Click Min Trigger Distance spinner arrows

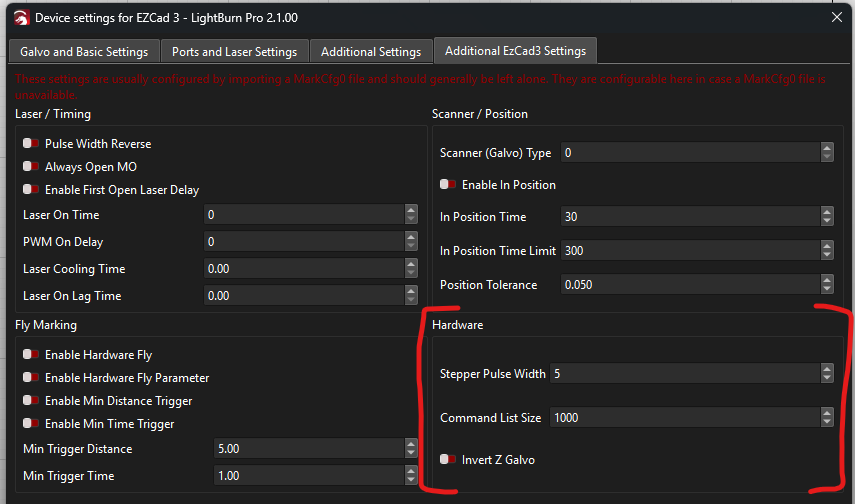point(411,448)
